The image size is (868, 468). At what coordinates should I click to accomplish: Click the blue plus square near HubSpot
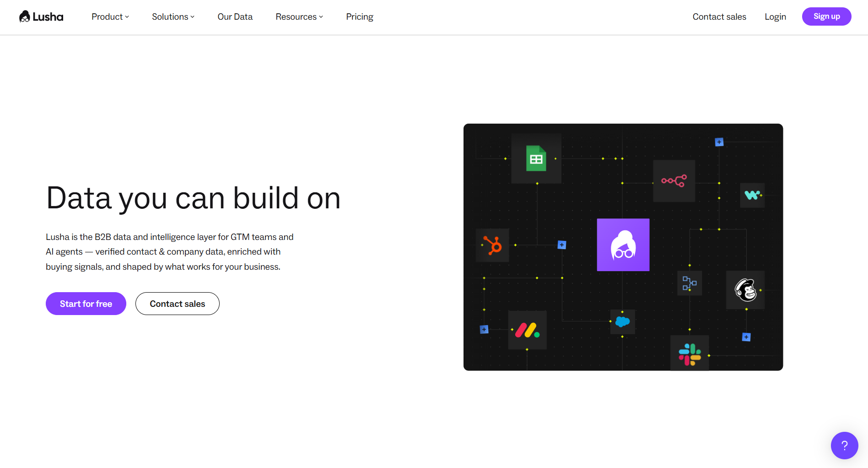(x=562, y=245)
